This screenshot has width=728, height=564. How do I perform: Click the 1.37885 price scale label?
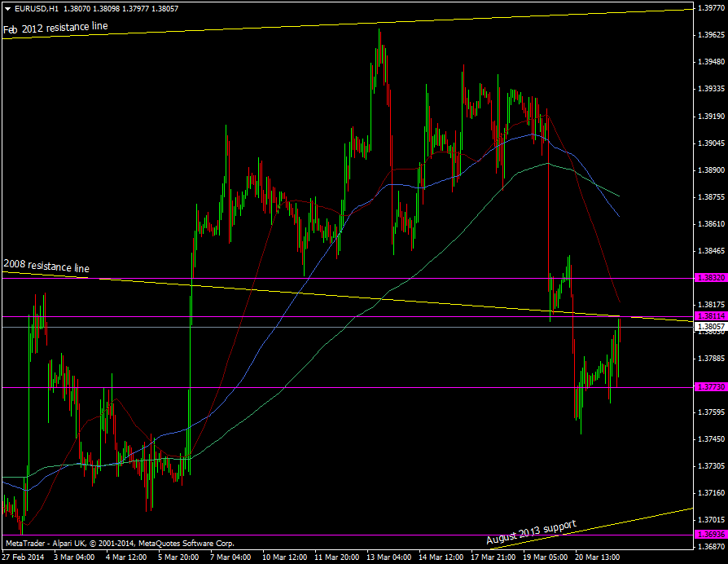[711, 358]
